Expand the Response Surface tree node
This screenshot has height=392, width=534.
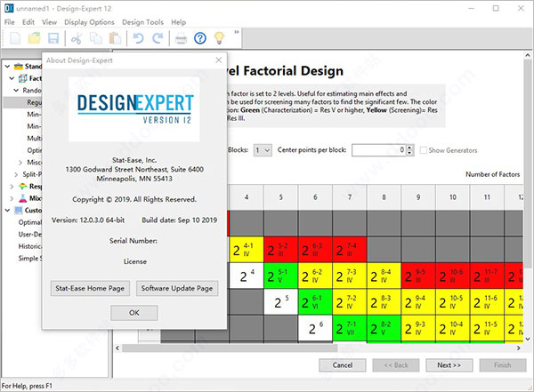tap(12, 187)
